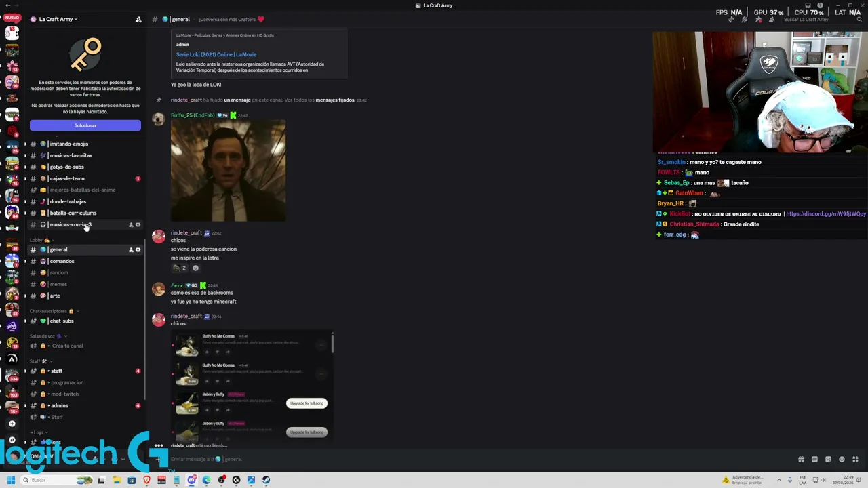Open the mensajes fijados link
868x488 pixels.
coord(335,100)
